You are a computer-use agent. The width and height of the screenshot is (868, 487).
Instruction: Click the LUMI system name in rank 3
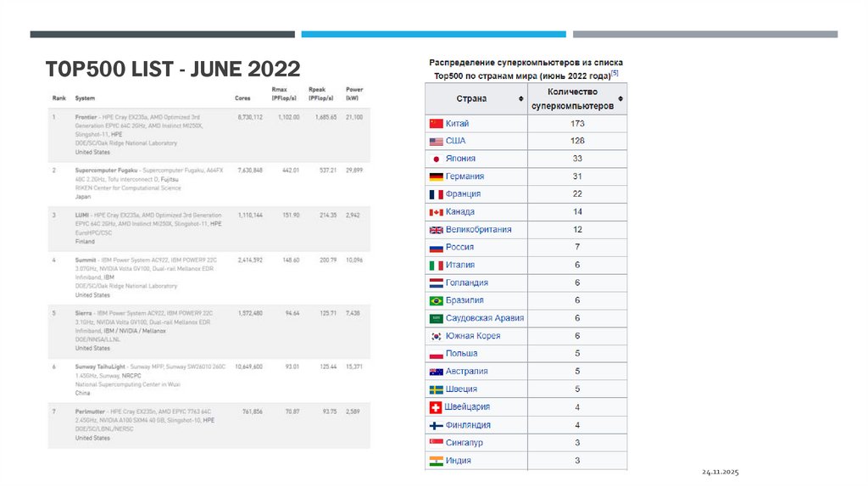[x=82, y=215]
